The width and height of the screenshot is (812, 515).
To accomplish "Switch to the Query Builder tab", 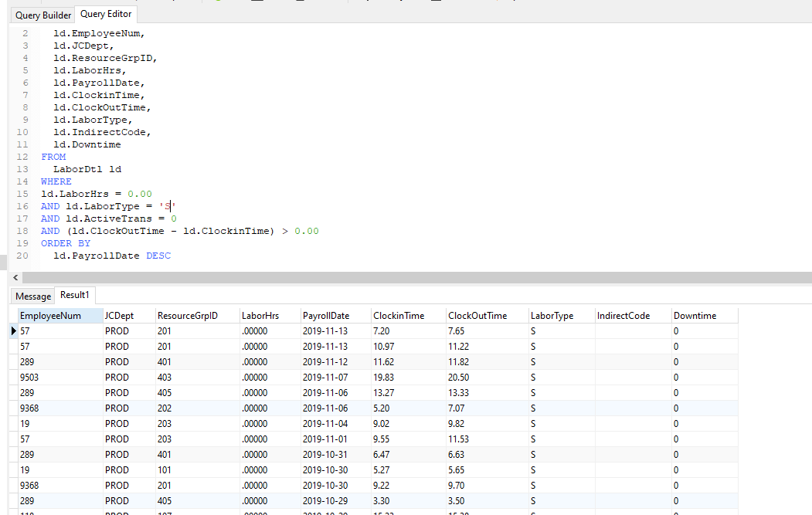I will coord(43,15).
